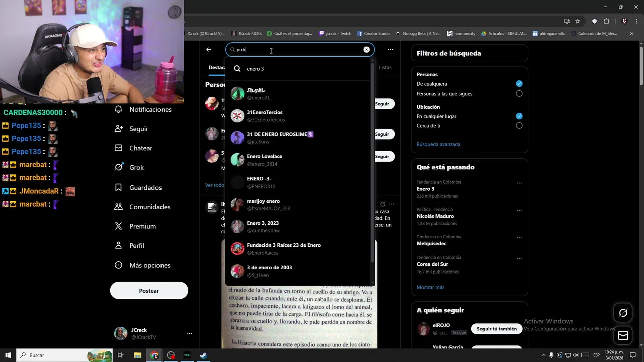Open the Creator Studio bookmark

click(373, 34)
